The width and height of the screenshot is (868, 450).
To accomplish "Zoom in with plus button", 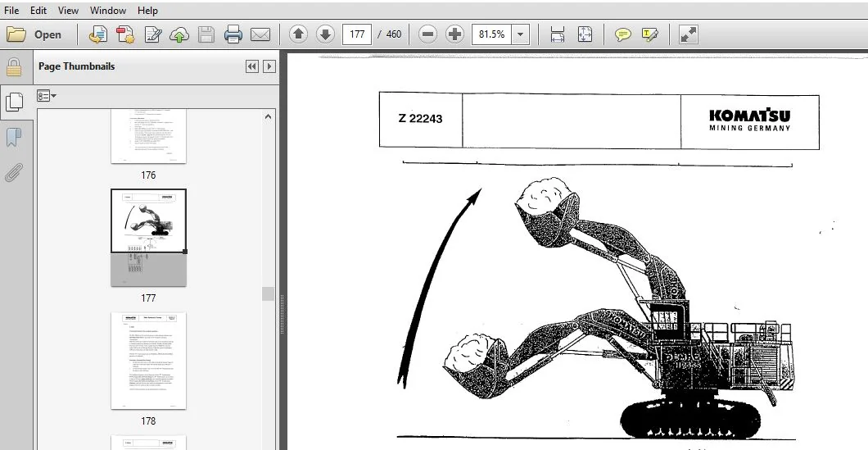I will click(454, 34).
